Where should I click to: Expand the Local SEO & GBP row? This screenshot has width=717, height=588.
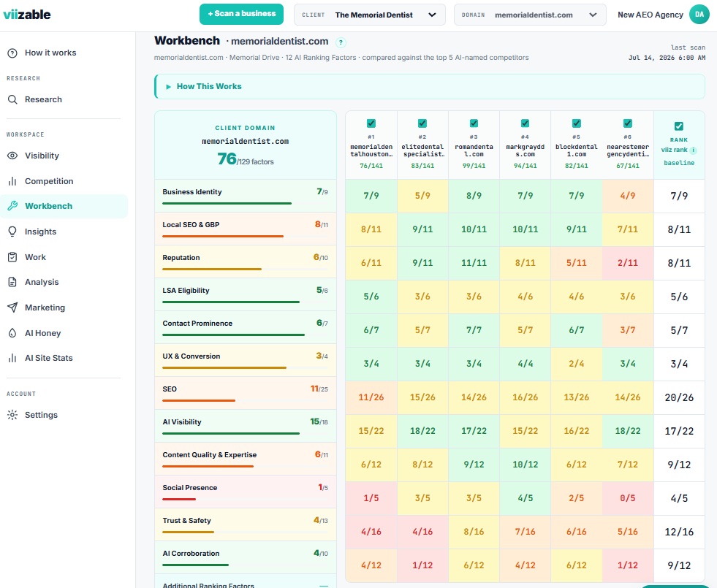(246, 229)
